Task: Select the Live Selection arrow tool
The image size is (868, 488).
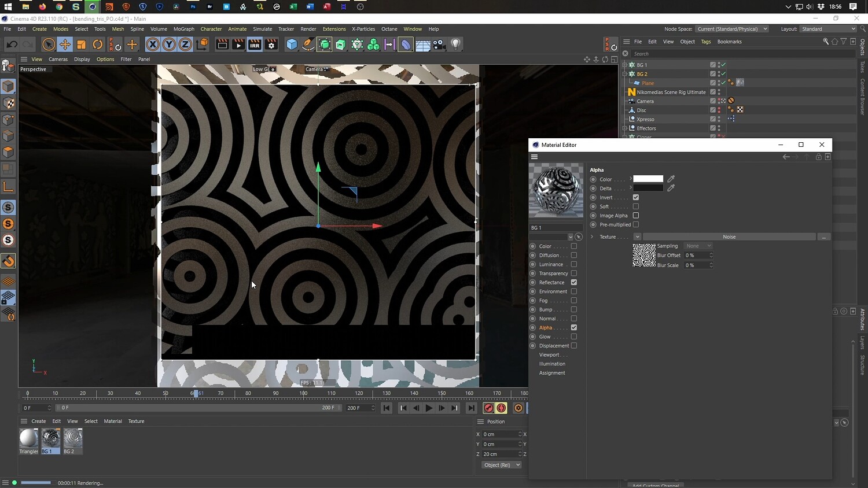Action: point(49,45)
